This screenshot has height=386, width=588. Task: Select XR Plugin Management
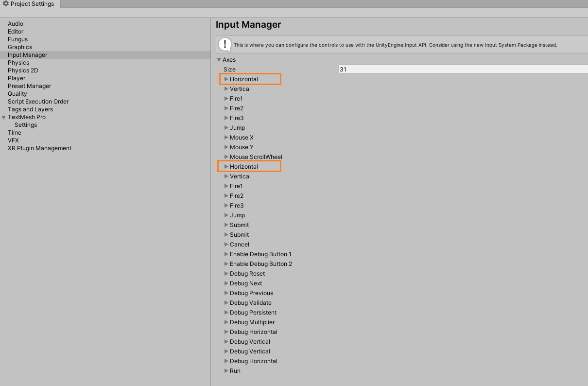39,148
